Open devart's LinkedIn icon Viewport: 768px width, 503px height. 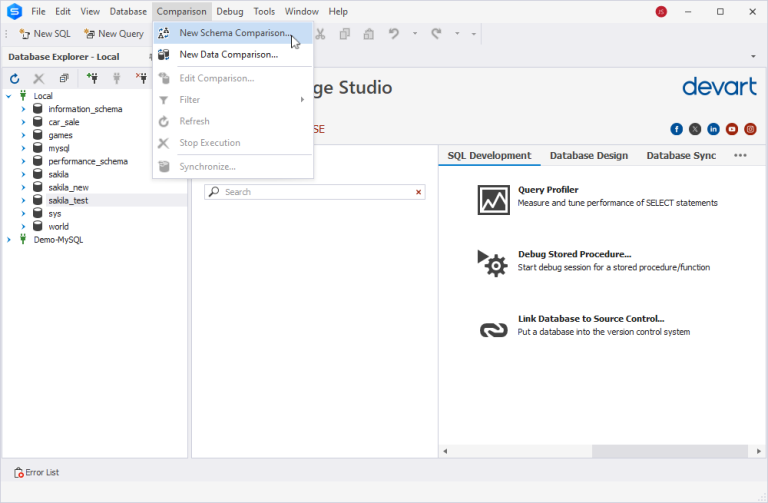click(x=713, y=129)
